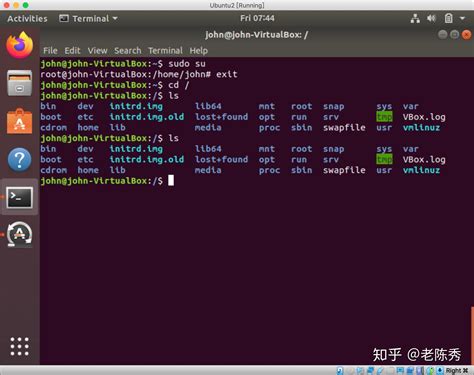474x375 pixels.
Task: Open the View menu of the terminal
Action: 97,51
